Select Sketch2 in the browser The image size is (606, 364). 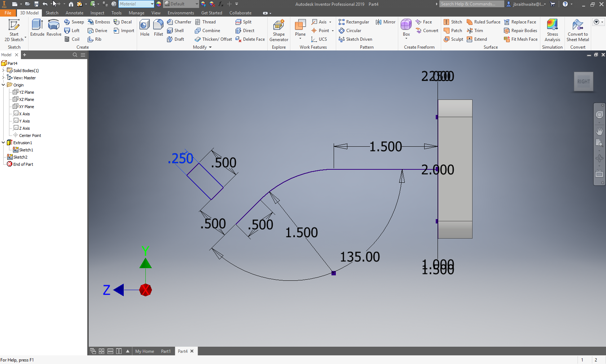(x=17, y=157)
